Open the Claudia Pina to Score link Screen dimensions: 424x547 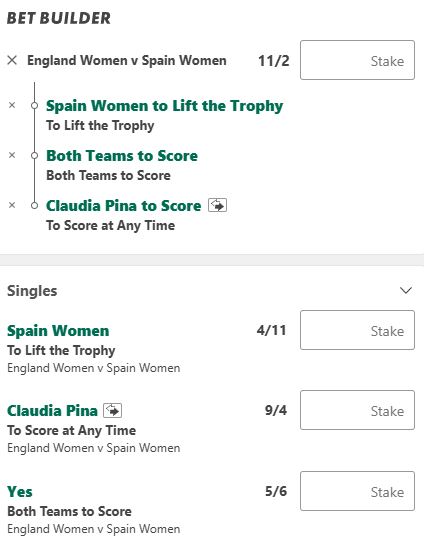point(124,205)
